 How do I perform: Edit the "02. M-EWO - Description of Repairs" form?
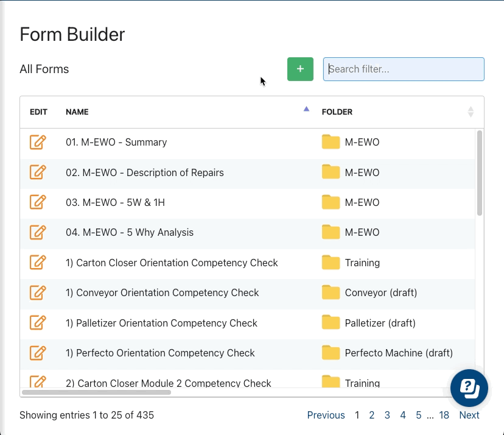39,172
